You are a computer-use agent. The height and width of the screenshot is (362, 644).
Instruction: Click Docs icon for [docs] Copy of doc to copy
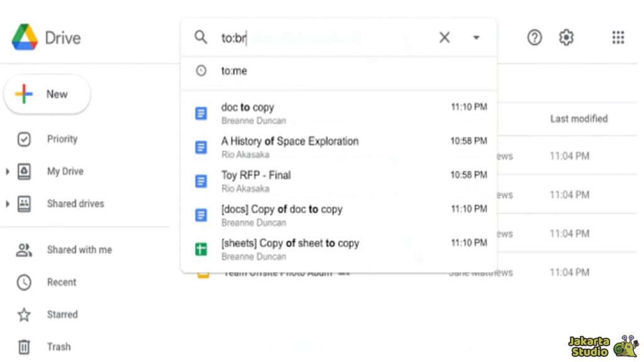pos(201,216)
